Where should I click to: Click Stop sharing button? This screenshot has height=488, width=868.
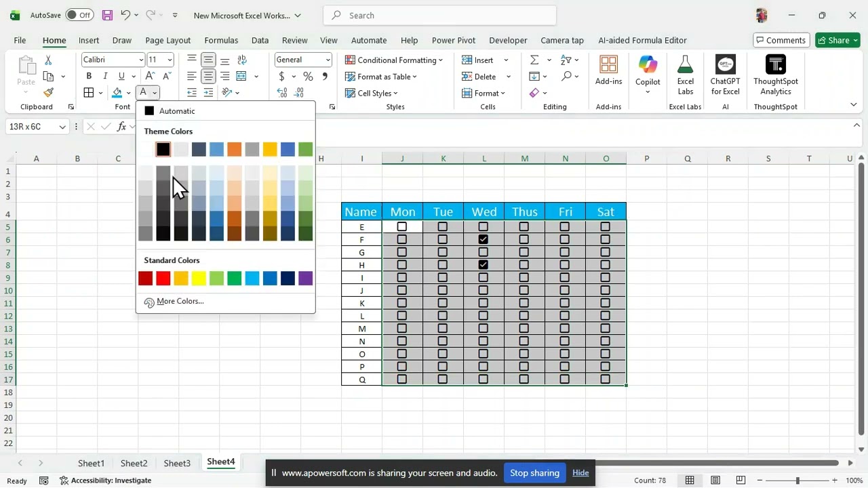pos(534,473)
